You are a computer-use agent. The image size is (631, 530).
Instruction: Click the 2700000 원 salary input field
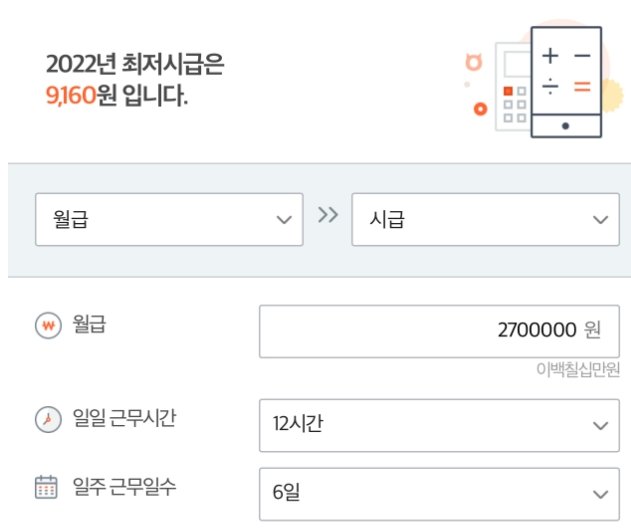tap(439, 331)
